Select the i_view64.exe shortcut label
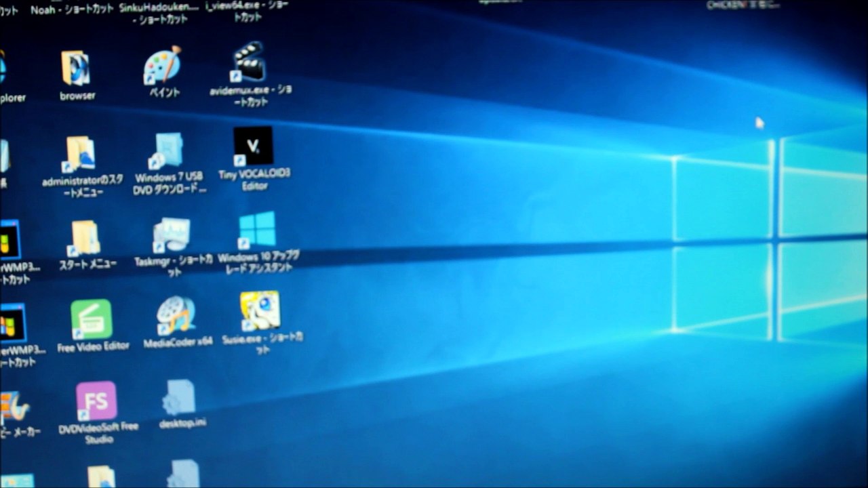 point(247,11)
